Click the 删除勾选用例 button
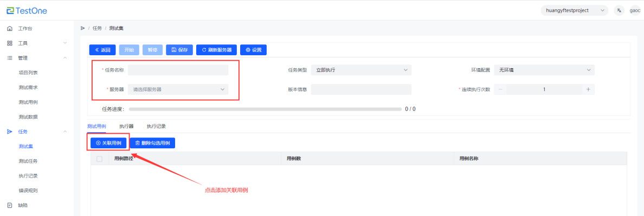This screenshot has width=644, height=216. tap(152, 143)
